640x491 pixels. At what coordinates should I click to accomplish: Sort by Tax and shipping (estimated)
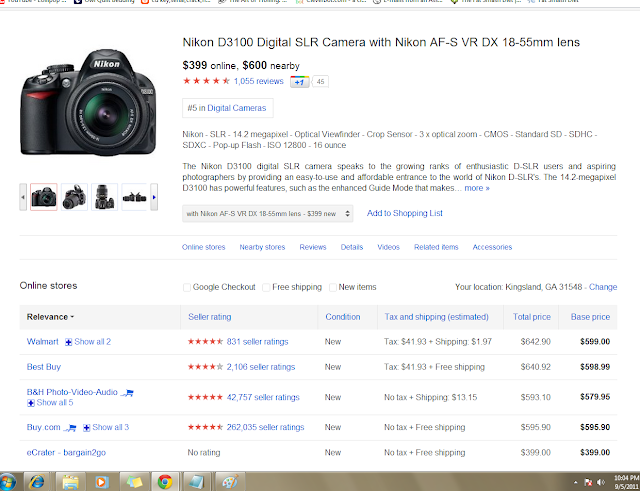(436, 317)
